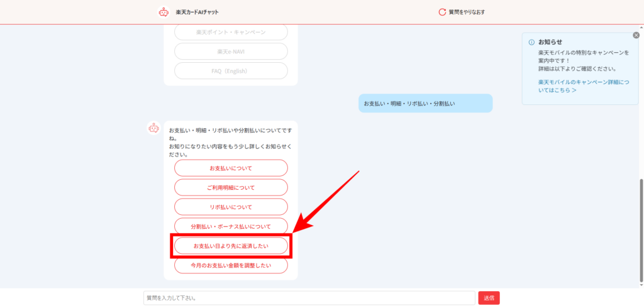This screenshot has height=308, width=644.
Task: Click the 質問をやりなおす reset arrow icon
Action: 442,12
